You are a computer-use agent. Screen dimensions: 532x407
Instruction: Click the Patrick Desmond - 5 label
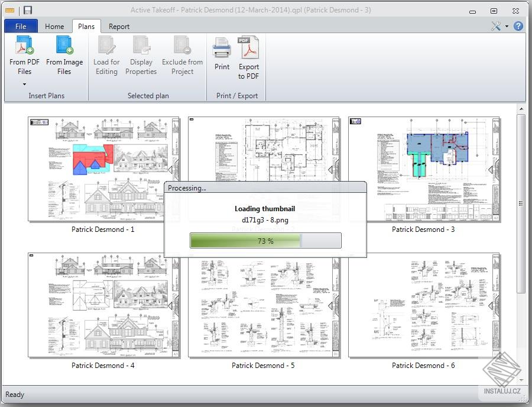(x=263, y=366)
